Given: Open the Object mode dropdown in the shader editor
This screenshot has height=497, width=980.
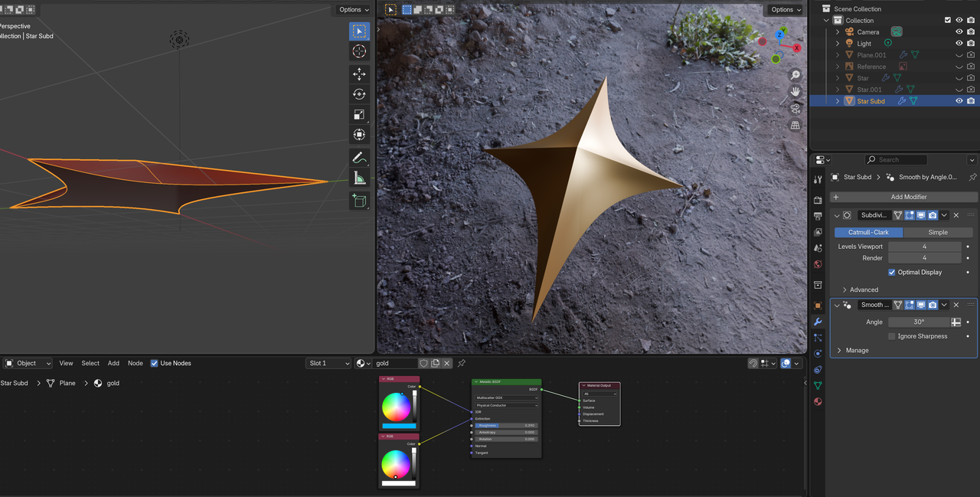Looking at the screenshot, I should (27, 363).
